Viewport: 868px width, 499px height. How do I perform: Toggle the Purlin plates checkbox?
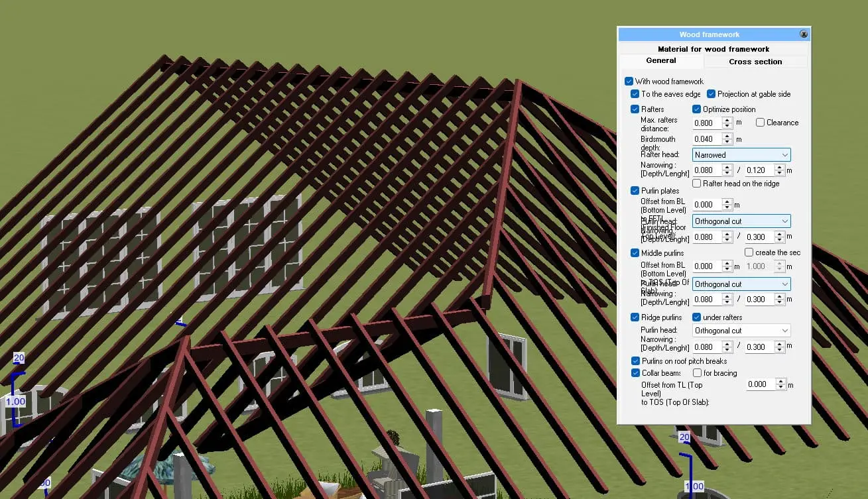tap(635, 191)
